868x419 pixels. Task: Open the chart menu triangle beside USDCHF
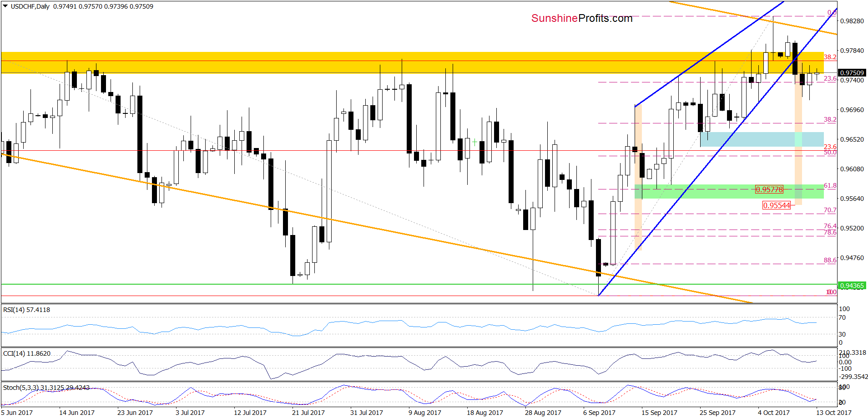(x=5, y=6)
